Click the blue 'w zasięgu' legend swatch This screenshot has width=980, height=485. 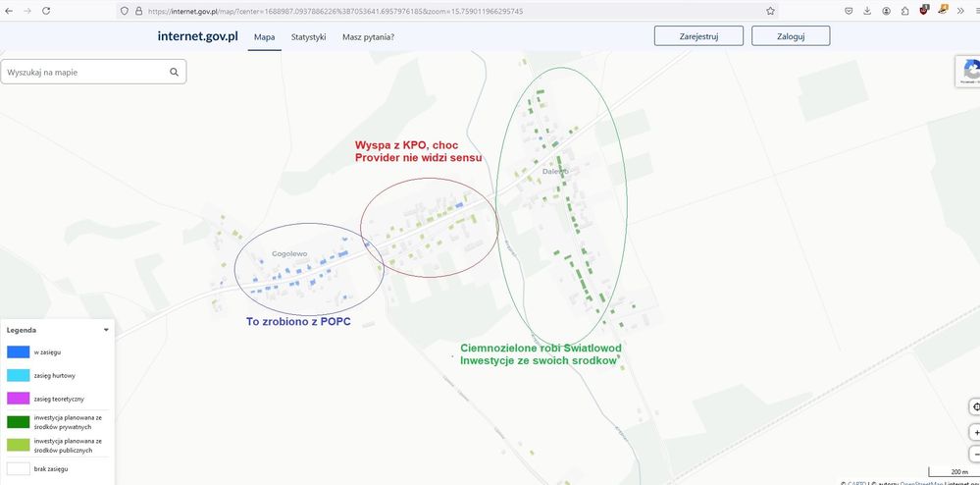(18, 351)
